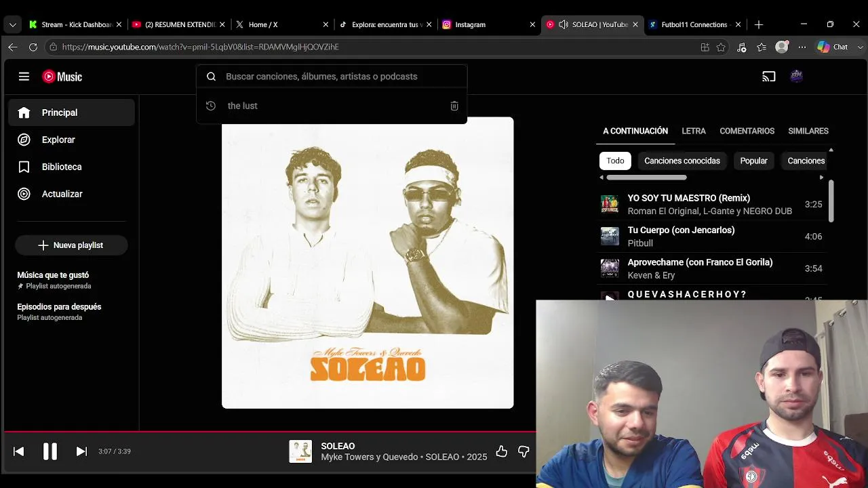Switch to the LETRA tab
Image resolution: width=868 pixels, height=488 pixels.
694,131
